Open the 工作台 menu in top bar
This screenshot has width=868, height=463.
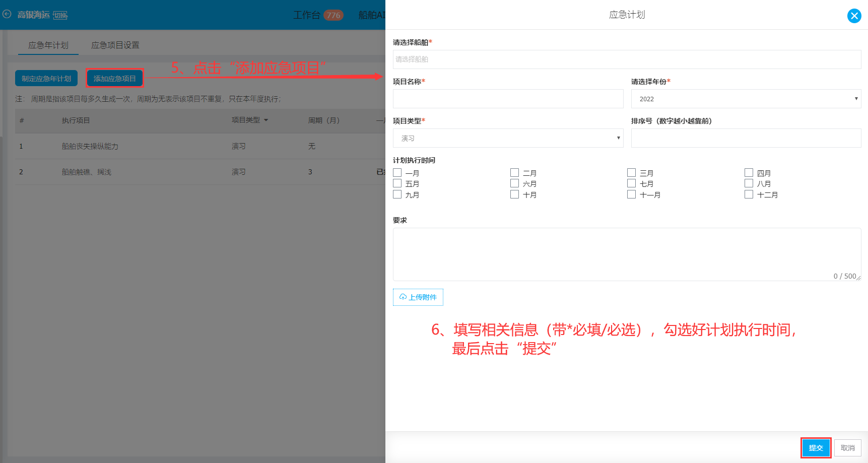click(307, 15)
